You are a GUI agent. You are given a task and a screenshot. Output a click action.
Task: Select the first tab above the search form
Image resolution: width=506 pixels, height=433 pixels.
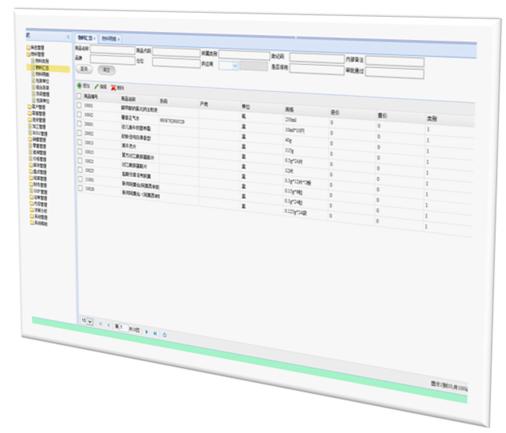coord(86,38)
